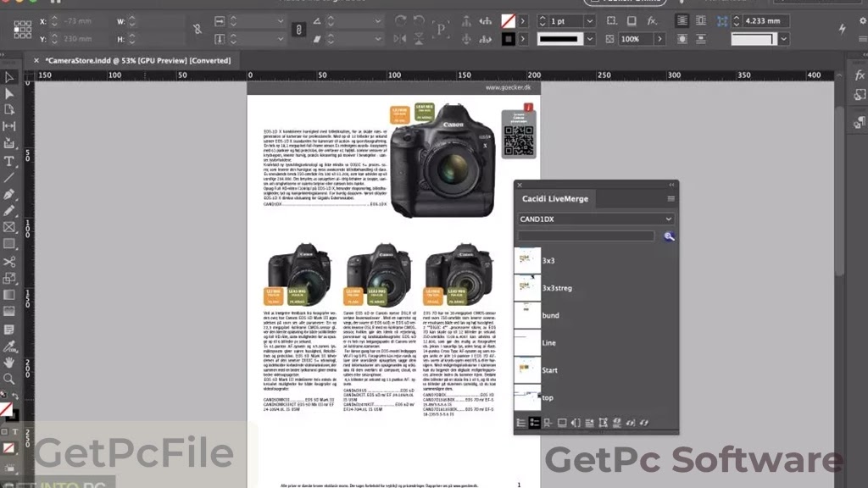Select the Start template row
Screen dimensions: 868x488
[596, 370]
